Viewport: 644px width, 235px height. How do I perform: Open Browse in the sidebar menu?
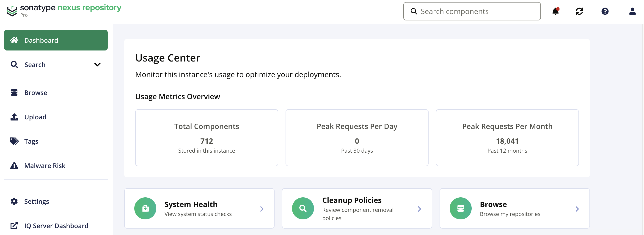click(36, 92)
